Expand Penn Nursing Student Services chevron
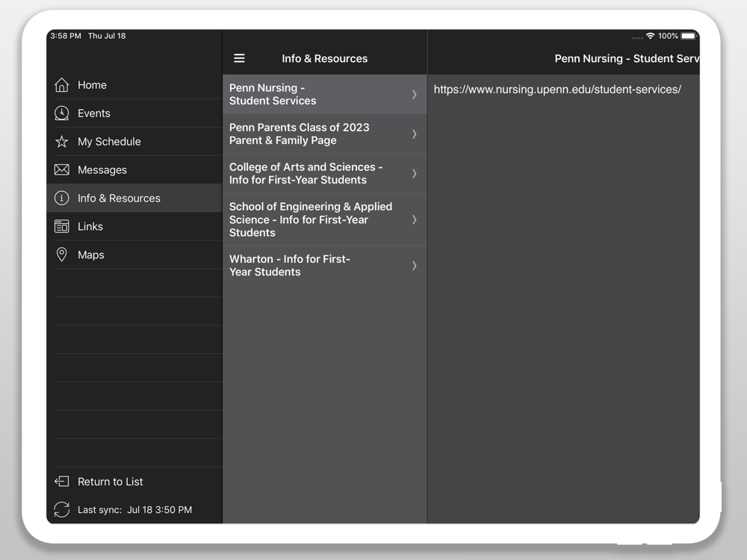747x560 pixels. pos(415,94)
